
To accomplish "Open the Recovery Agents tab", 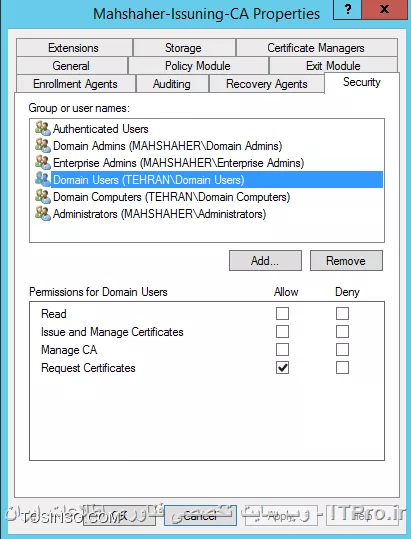I will 267,84.
